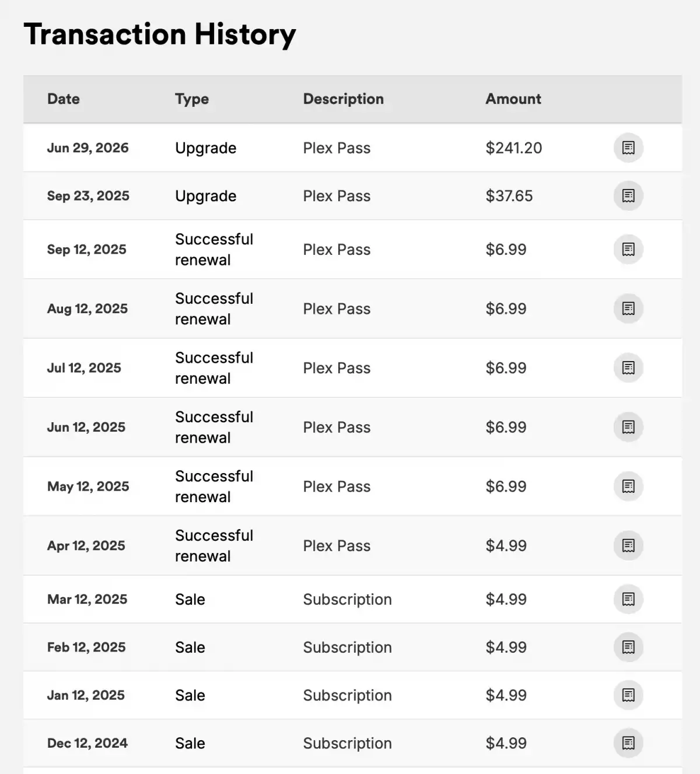Open receipt for May 12, 2025 renewal
700x774 pixels.
point(628,486)
